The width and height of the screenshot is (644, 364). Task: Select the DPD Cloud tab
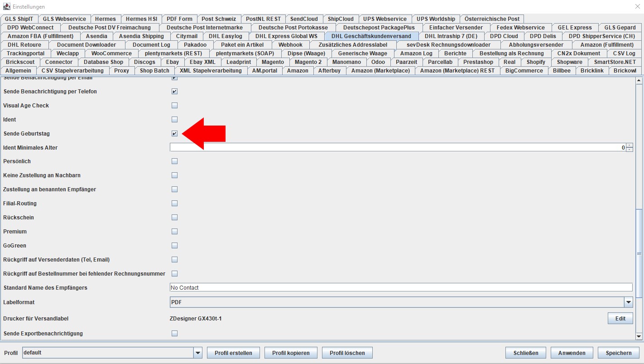click(504, 36)
